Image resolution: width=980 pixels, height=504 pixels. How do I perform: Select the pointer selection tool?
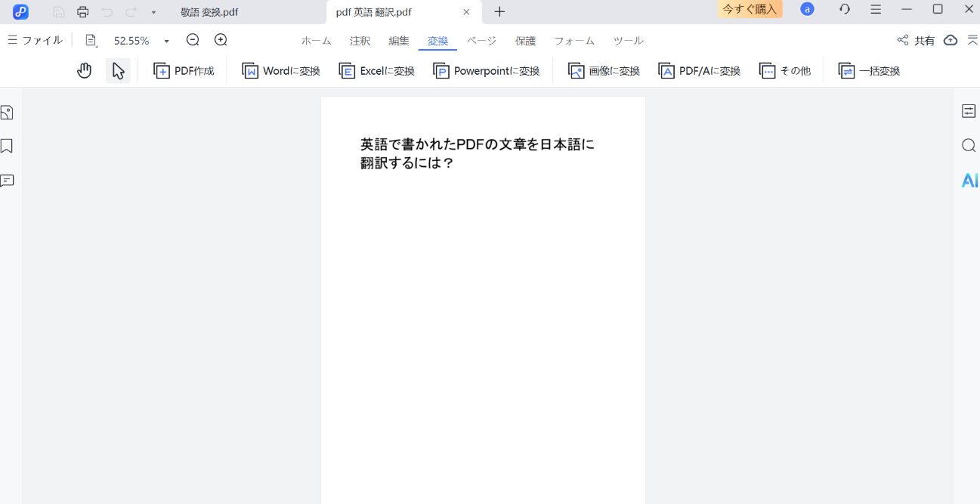coord(117,70)
